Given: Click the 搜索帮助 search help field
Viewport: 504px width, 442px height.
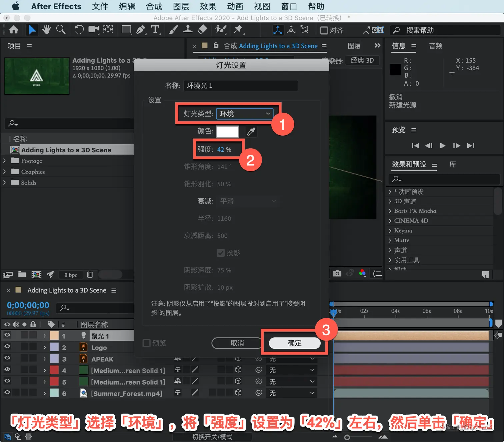Looking at the screenshot, I should pos(445,30).
